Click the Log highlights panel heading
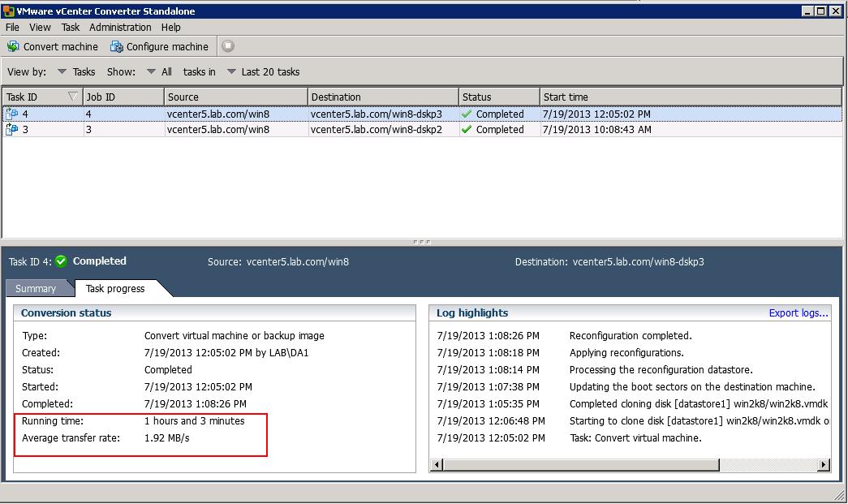Screen dimensions: 848x504 [x=472, y=313]
